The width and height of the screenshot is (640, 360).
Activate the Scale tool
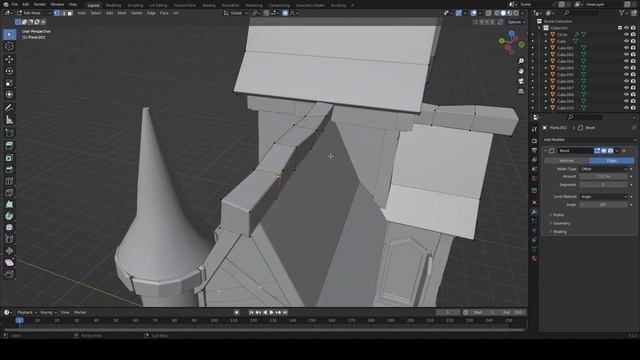coord(9,83)
